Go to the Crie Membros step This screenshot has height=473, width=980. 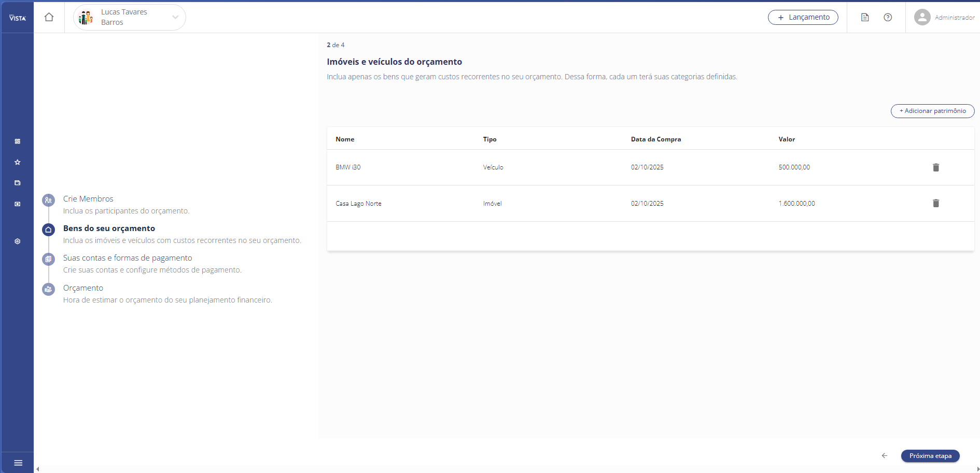coord(88,199)
